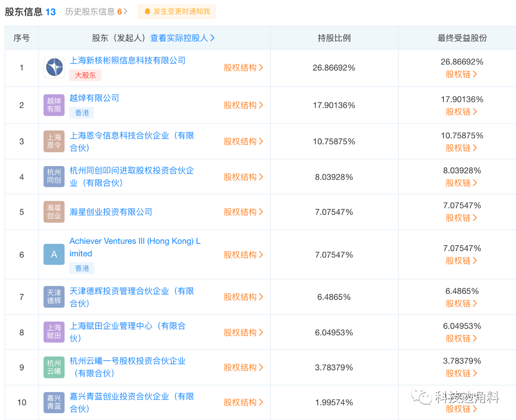Click the 最终受益股份 column header
This screenshot has width=516, height=420.
point(462,38)
